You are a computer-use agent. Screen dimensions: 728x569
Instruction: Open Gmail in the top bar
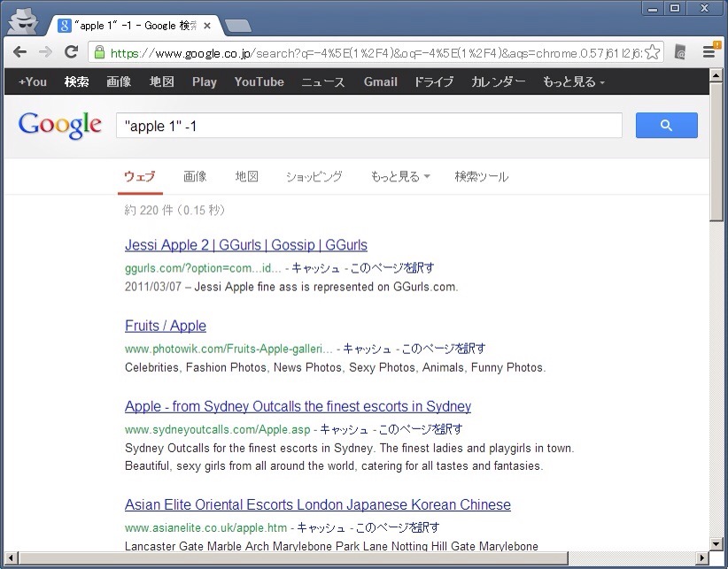pos(380,82)
